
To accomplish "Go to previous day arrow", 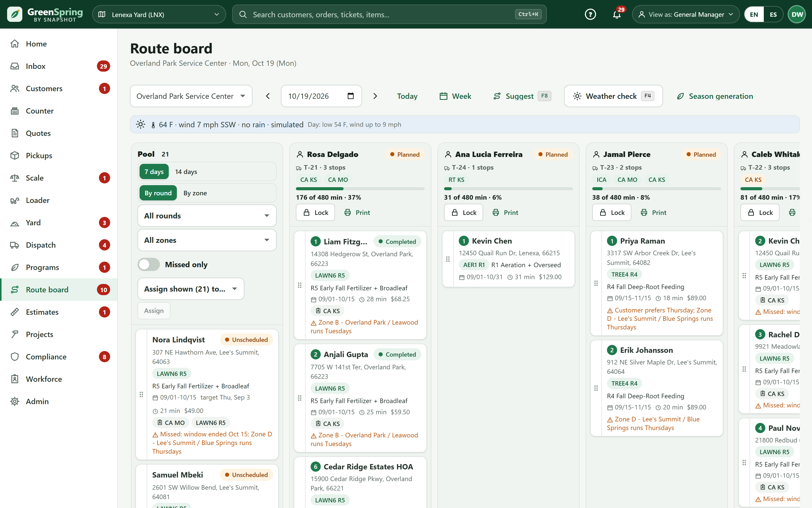I will coord(268,96).
